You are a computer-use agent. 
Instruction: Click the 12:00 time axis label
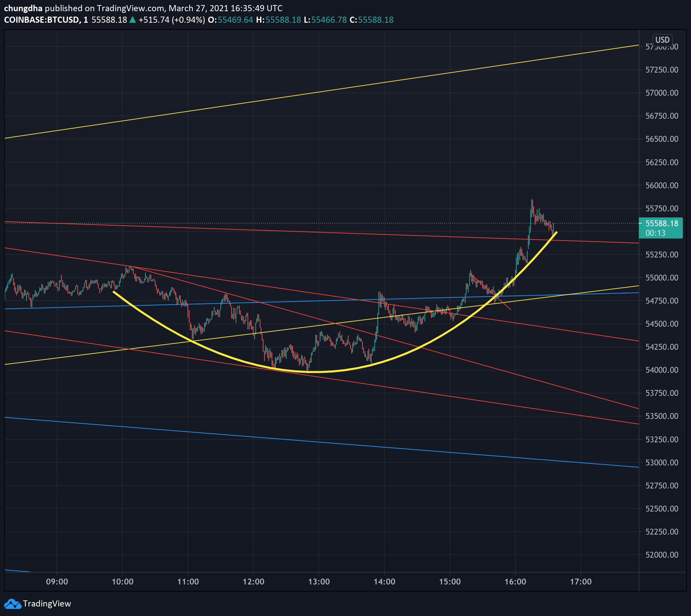(253, 582)
